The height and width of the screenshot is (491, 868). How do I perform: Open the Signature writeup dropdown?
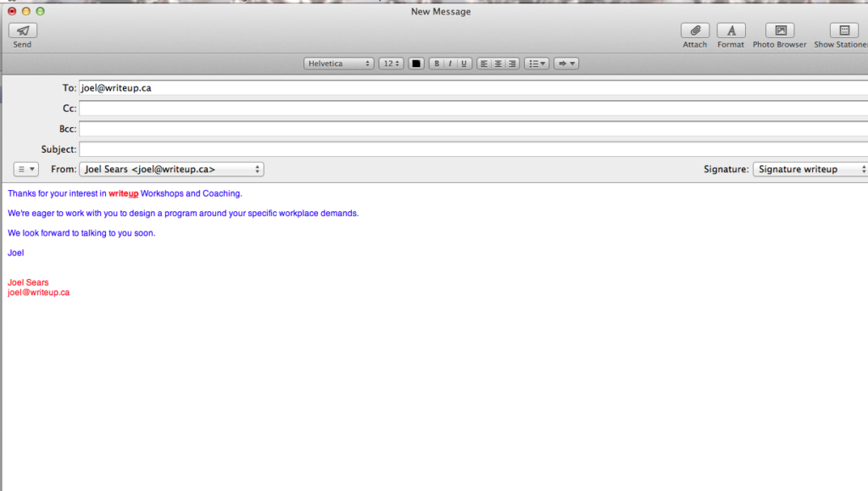(810, 170)
